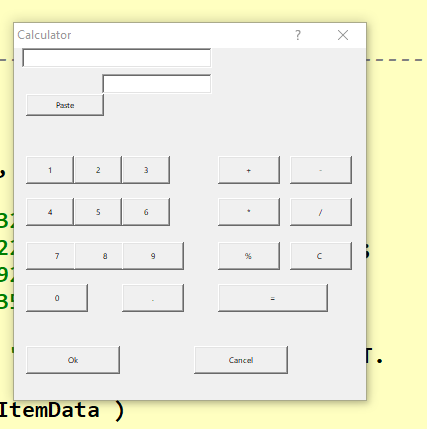Choose the 7 digit button
Image resolution: width=427 pixels, height=429 pixels.
[51, 256]
